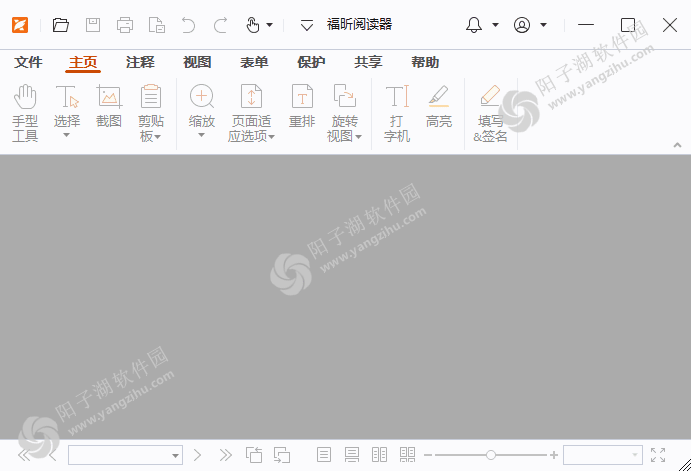Enable single page view mode
Viewport: 691px width, 471px height.
324,455
